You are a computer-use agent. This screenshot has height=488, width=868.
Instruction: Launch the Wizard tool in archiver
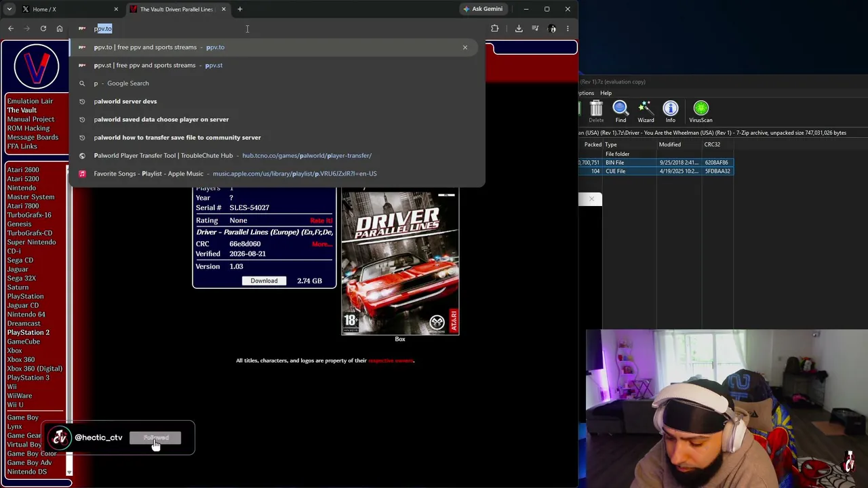click(x=646, y=112)
